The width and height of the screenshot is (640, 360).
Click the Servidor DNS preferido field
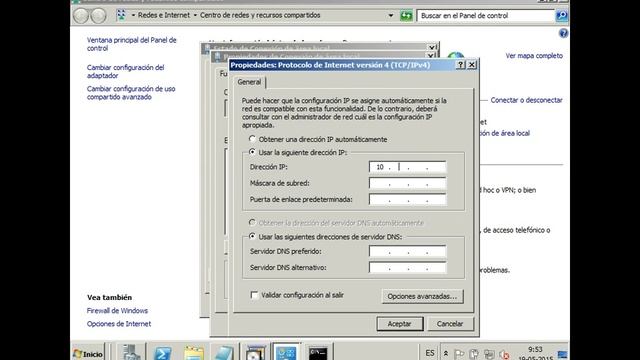pos(407,251)
